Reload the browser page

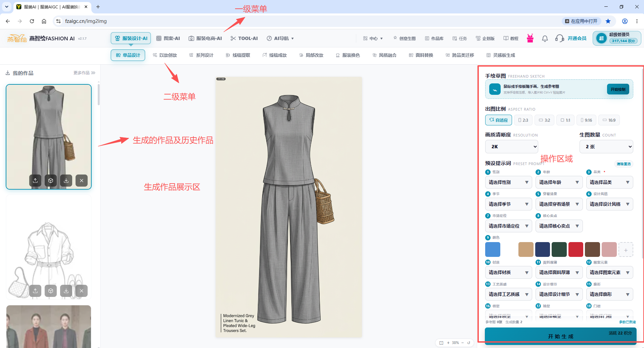click(x=32, y=21)
